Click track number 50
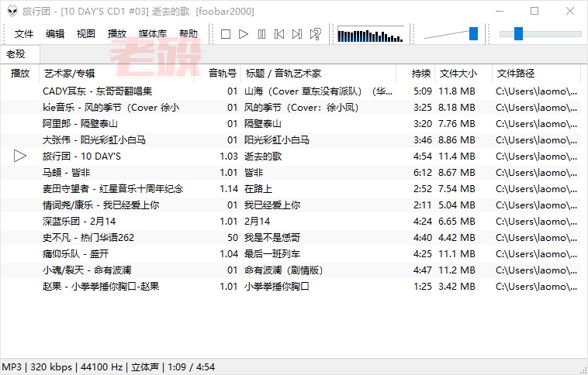The width and height of the screenshot is (588, 375). (x=233, y=238)
